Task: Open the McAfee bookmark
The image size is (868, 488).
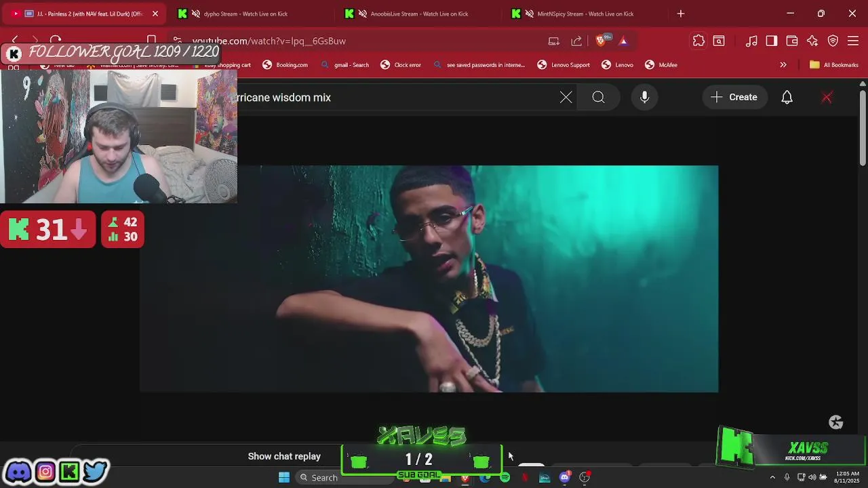Action: pos(661,65)
